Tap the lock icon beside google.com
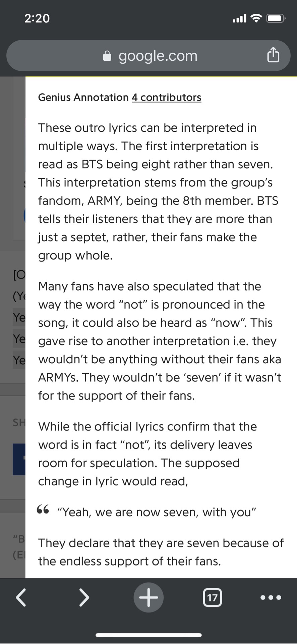The width and height of the screenshot is (297, 644). click(x=107, y=56)
